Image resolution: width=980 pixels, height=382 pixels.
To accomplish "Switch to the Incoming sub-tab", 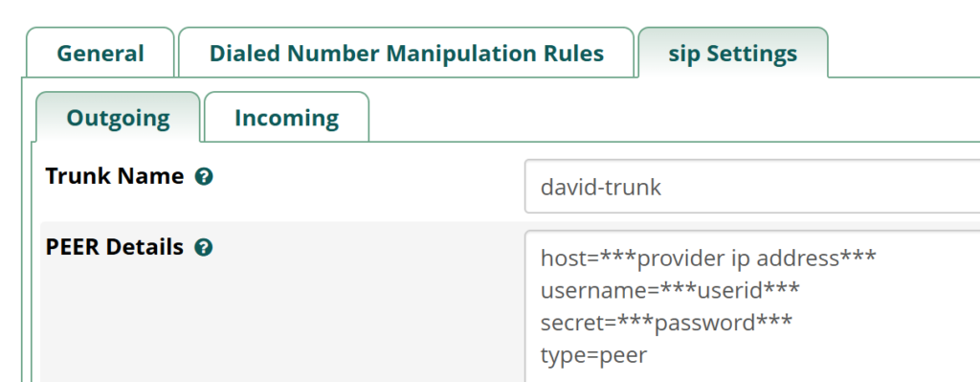I will (287, 118).
